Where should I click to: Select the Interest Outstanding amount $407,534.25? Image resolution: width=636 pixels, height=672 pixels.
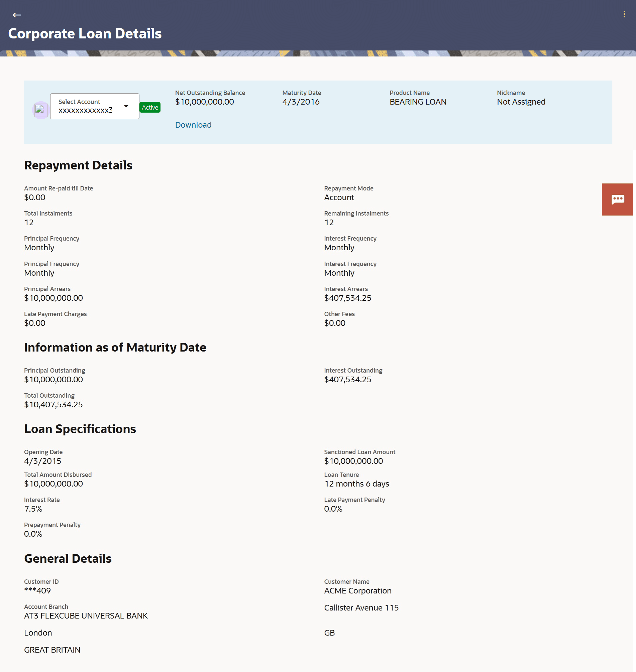[x=347, y=380]
